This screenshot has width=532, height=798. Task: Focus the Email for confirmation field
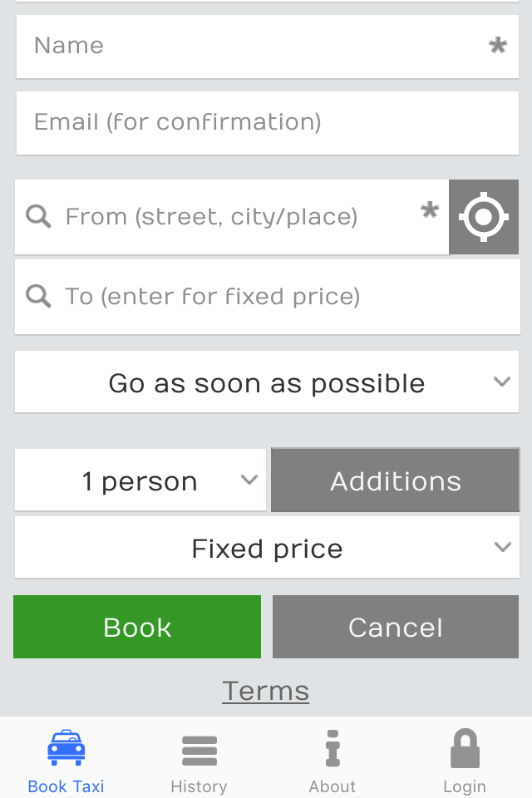[x=268, y=123]
